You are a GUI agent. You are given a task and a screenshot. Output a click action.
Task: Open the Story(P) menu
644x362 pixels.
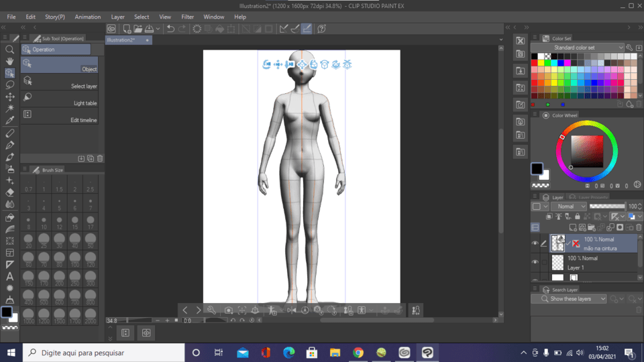[54, 17]
